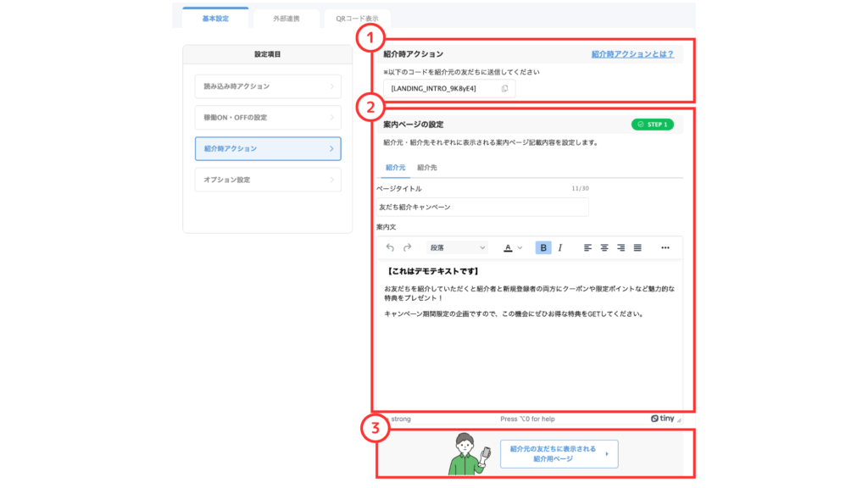
Task: Switch to the 基本設定 tab
Action: point(215,19)
